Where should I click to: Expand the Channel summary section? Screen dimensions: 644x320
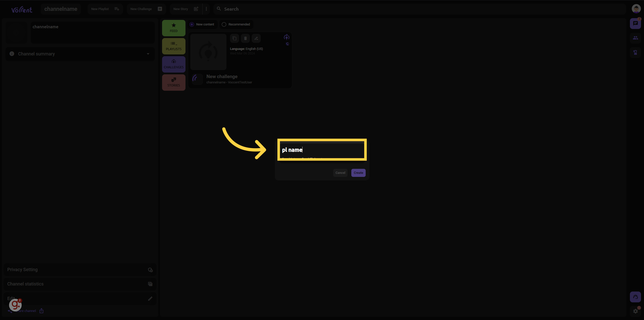pos(149,54)
